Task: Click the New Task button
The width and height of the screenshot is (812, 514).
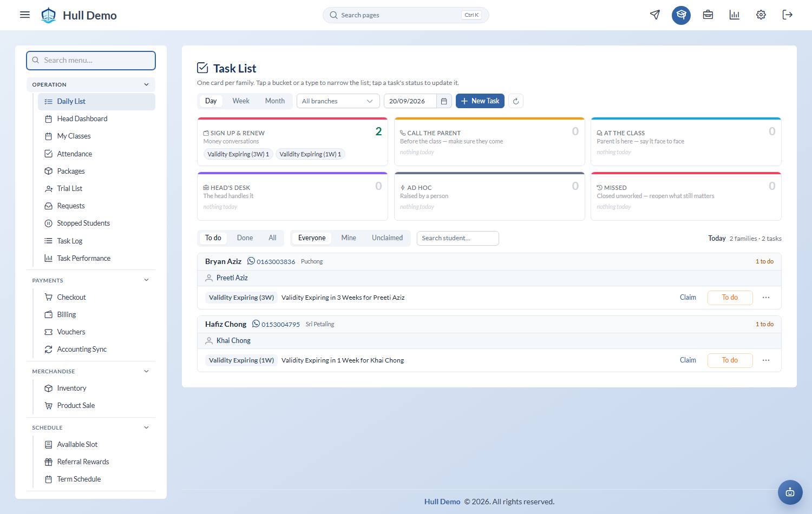Action: pos(480,101)
